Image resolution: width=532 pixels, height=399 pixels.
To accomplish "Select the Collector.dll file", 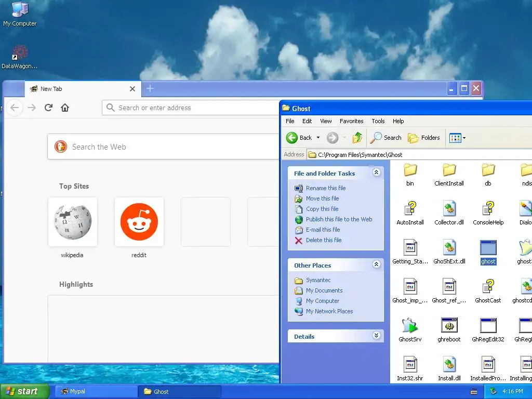I will click(449, 213).
